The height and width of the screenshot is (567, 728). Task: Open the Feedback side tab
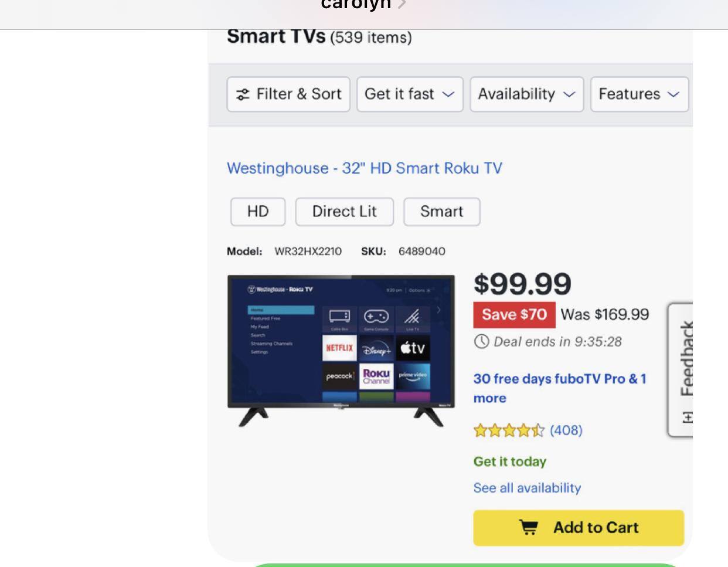click(681, 370)
